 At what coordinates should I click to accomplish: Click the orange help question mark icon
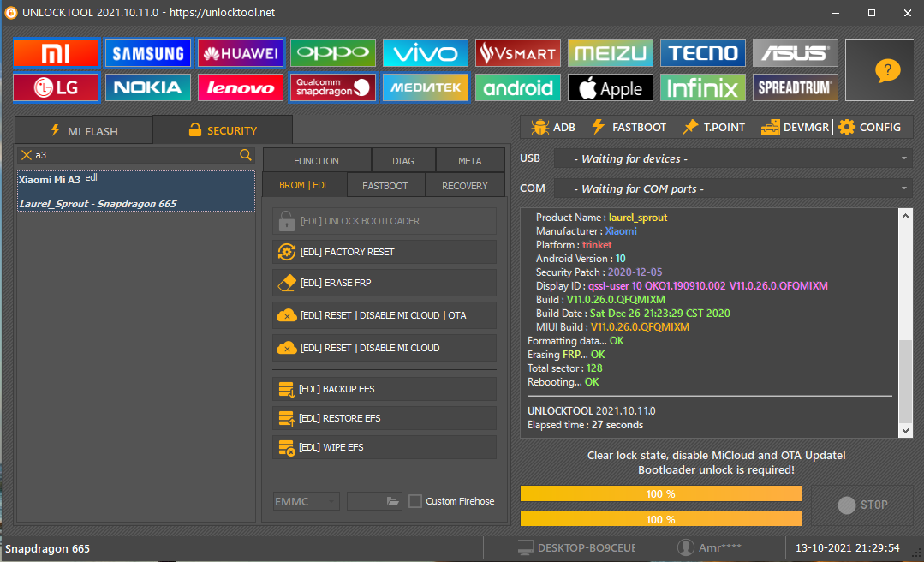pyautogui.click(x=887, y=71)
